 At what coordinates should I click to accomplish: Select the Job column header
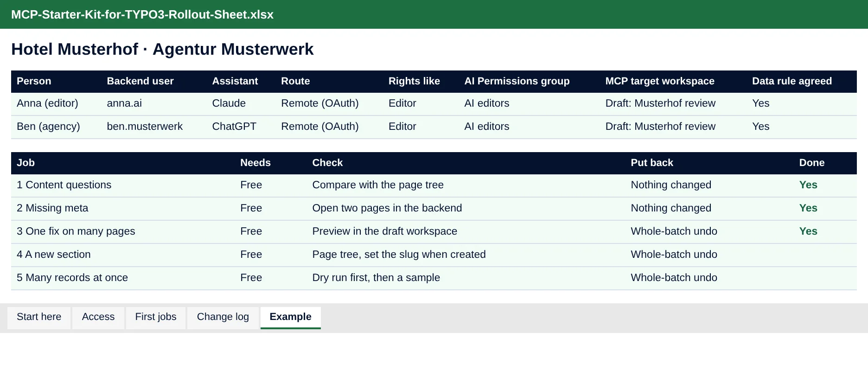[x=26, y=163]
